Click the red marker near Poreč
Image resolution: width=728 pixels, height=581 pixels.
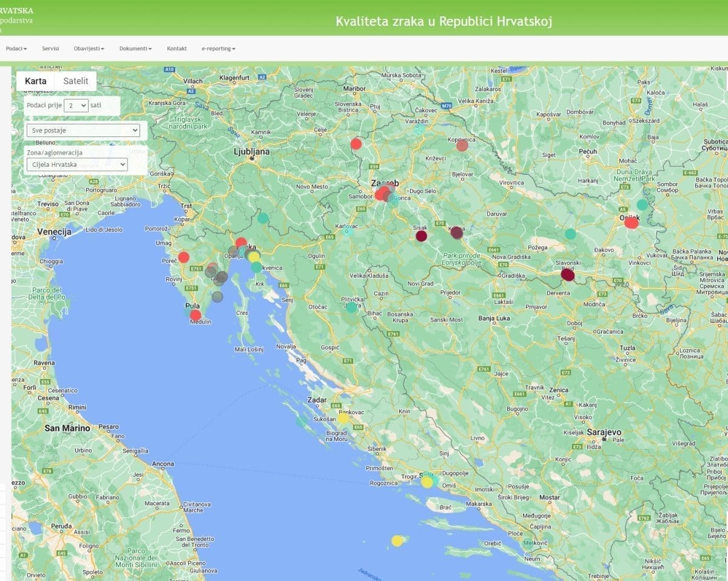[184, 257]
